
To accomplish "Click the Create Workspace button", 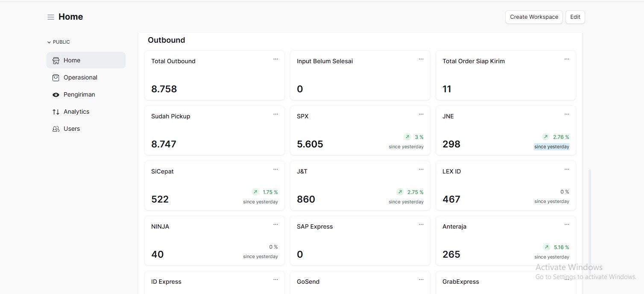I will click(534, 17).
